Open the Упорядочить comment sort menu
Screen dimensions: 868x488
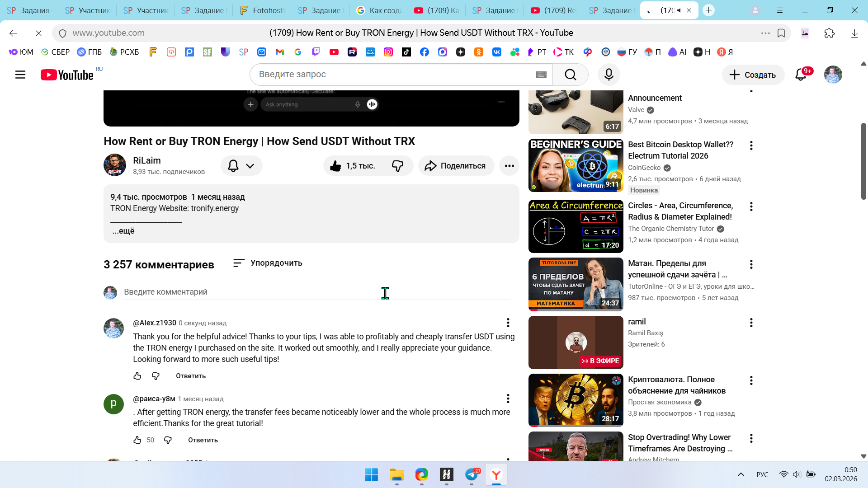click(268, 263)
